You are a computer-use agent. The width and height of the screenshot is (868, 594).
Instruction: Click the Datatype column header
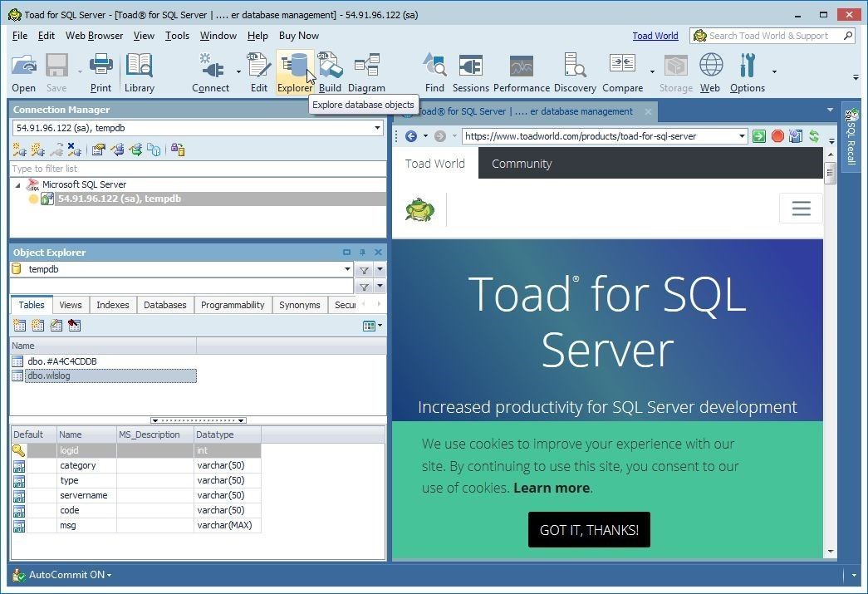228,434
